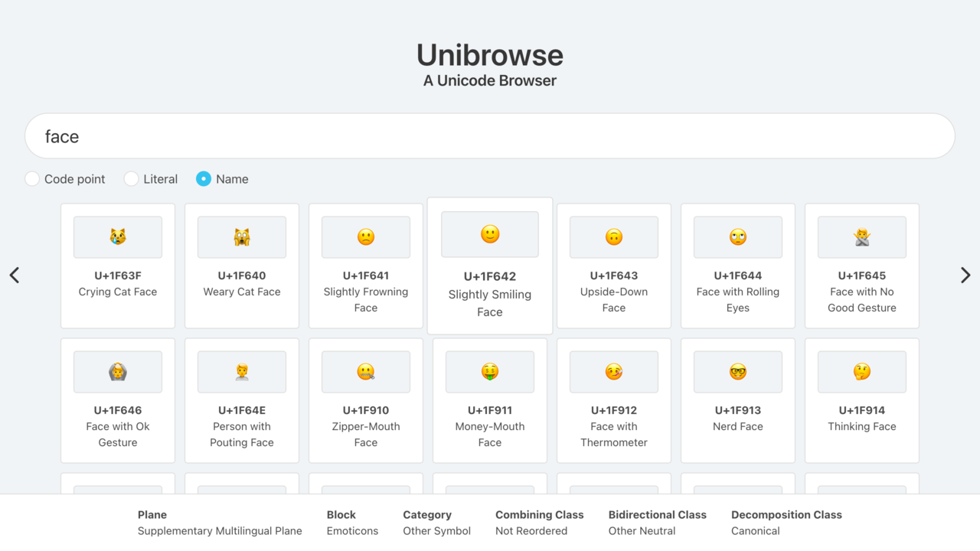The height and width of the screenshot is (551, 980).
Task: Click the U+1F643 code point label
Action: coord(614,275)
